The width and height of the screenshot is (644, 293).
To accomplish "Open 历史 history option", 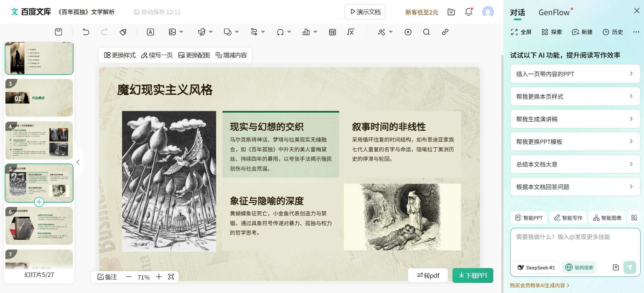I will (x=613, y=32).
